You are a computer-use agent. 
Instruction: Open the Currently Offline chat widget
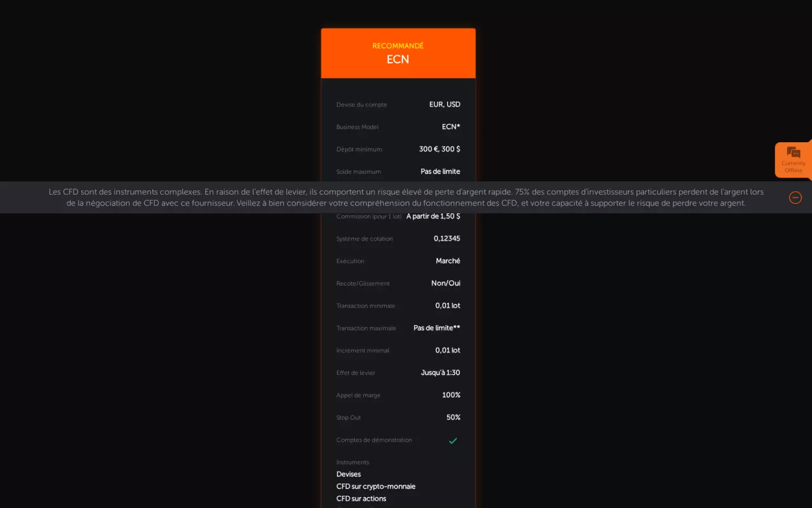(x=793, y=159)
